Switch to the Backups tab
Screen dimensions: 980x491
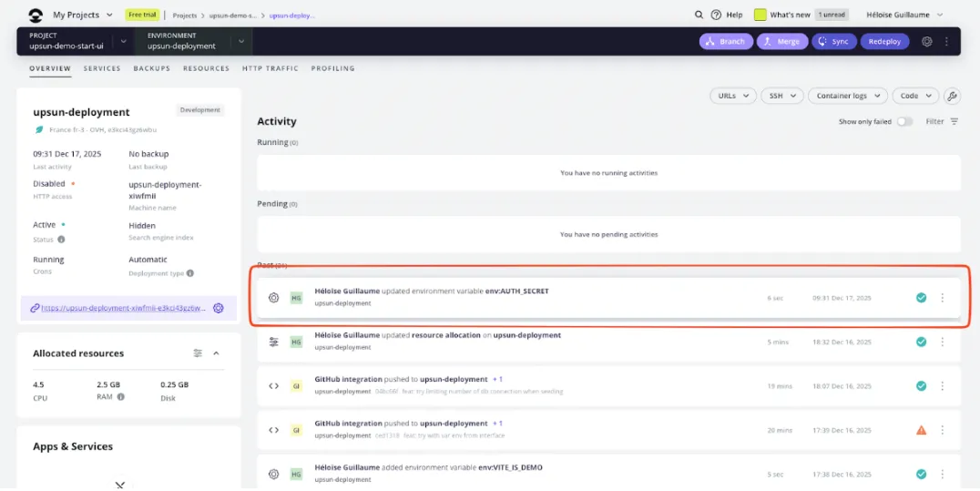[x=151, y=68]
